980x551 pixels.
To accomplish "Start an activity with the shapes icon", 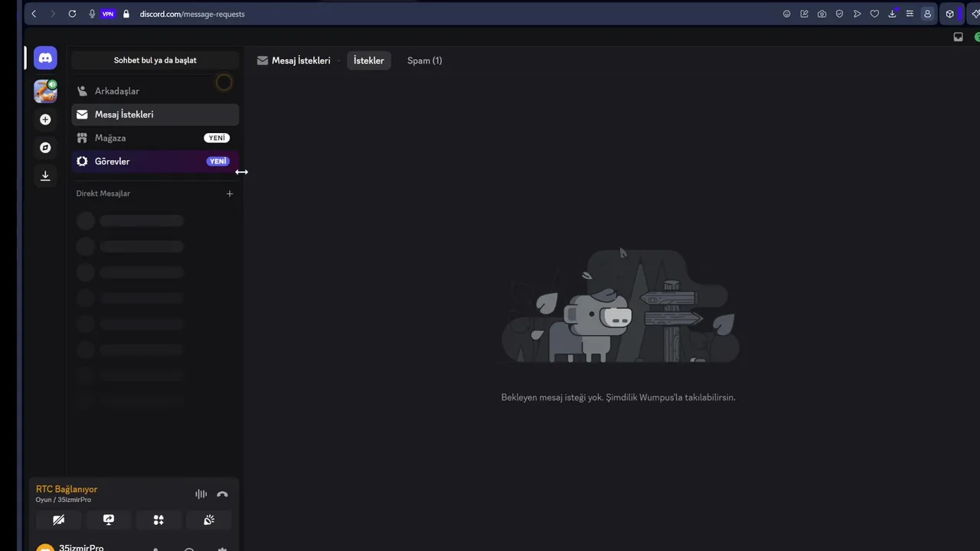I will [x=158, y=520].
